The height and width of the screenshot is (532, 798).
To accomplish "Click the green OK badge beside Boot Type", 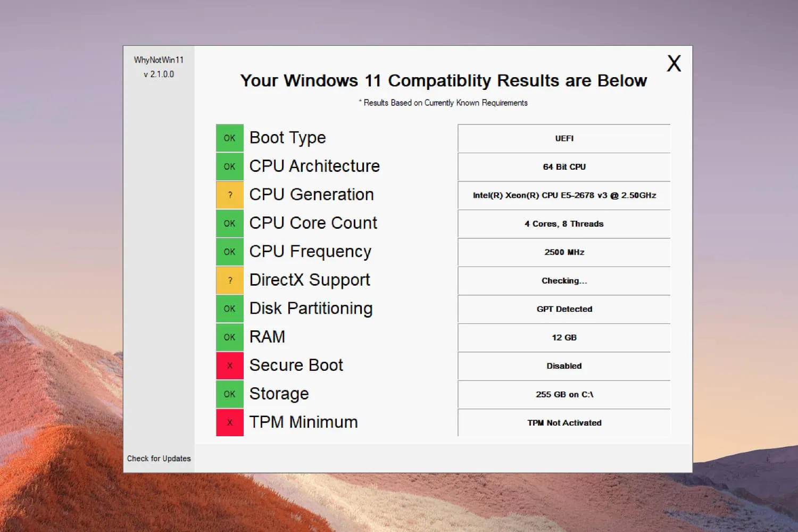I will [x=230, y=138].
